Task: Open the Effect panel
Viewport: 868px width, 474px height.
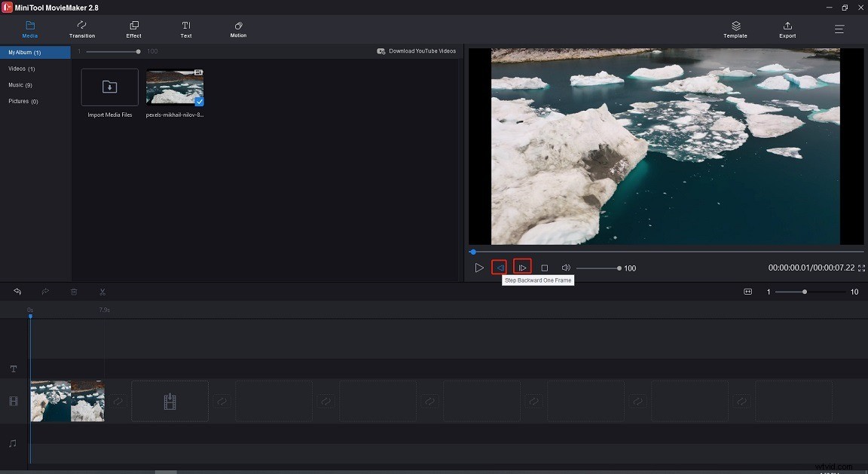Action: (x=133, y=30)
